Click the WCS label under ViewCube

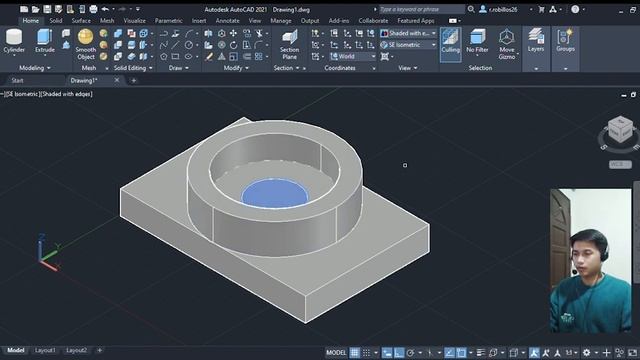(620, 164)
